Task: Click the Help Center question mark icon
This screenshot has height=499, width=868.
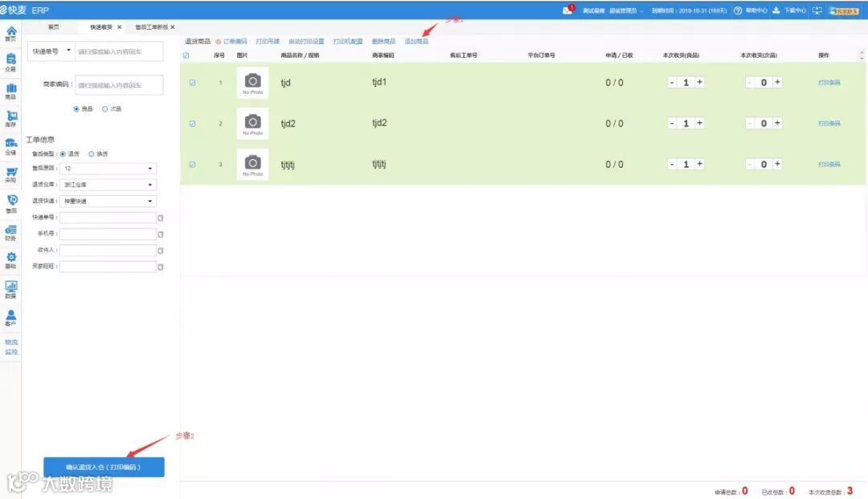Action: click(x=737, y=10)
